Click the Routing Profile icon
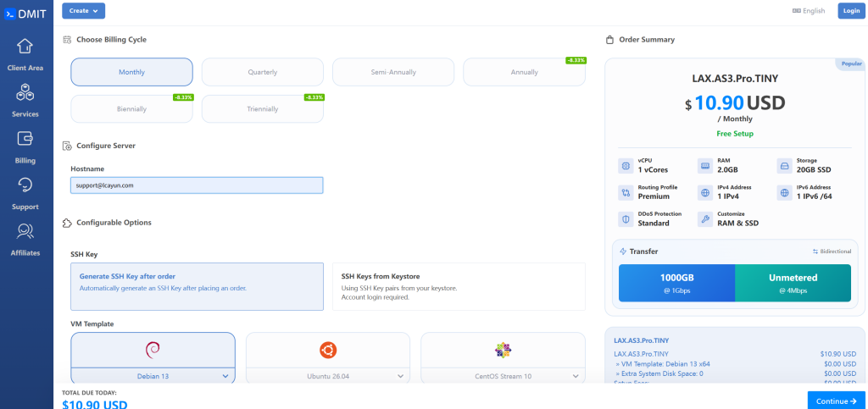 [626, 192]
